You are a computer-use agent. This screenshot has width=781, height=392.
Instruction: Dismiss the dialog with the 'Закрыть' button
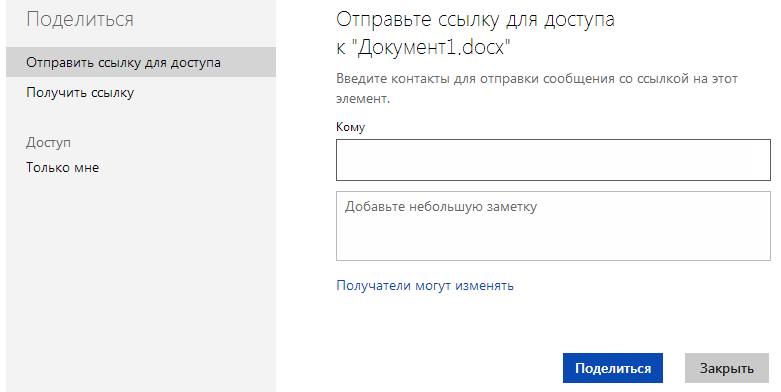[x=727, y=368]
